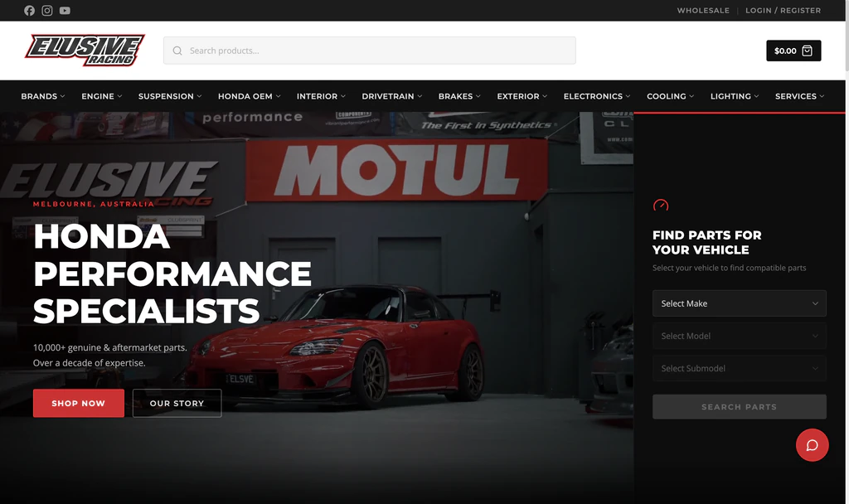This screenshot has height=504, width=849.
Task: Expand the Drivetrain menu
Action: pos(392,96)
